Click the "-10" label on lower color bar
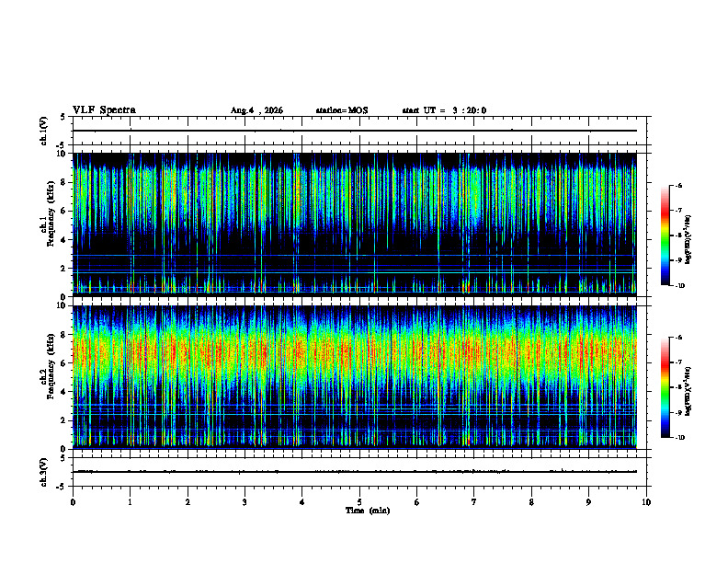 pos(680,438)
